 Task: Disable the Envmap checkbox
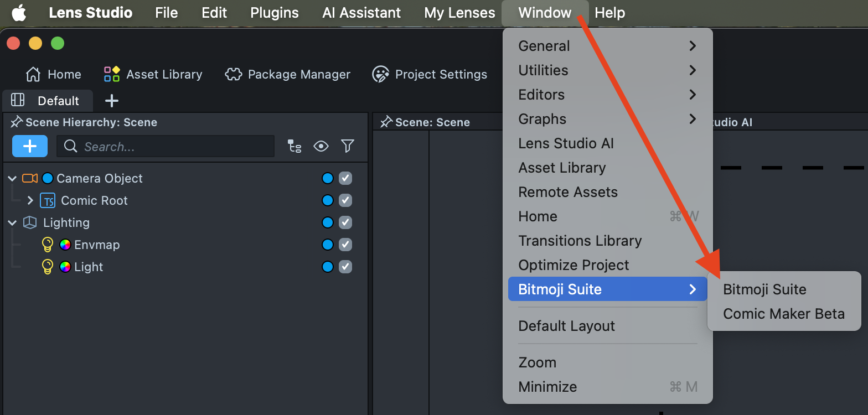coord(345,245)
